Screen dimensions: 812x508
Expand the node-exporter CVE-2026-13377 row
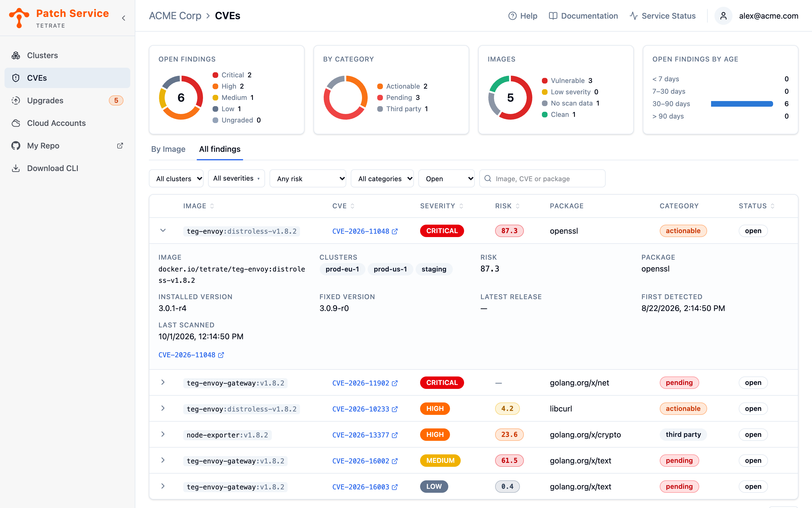pos(163,434)
